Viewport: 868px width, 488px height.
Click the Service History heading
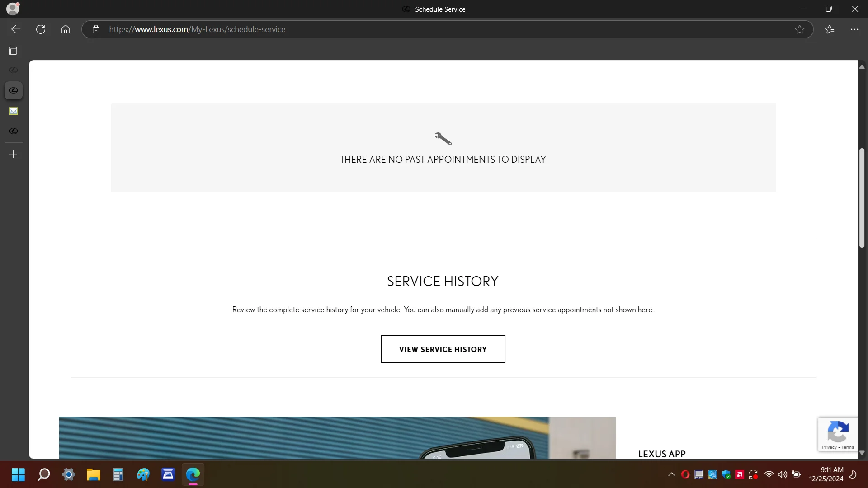coord(443,281)
